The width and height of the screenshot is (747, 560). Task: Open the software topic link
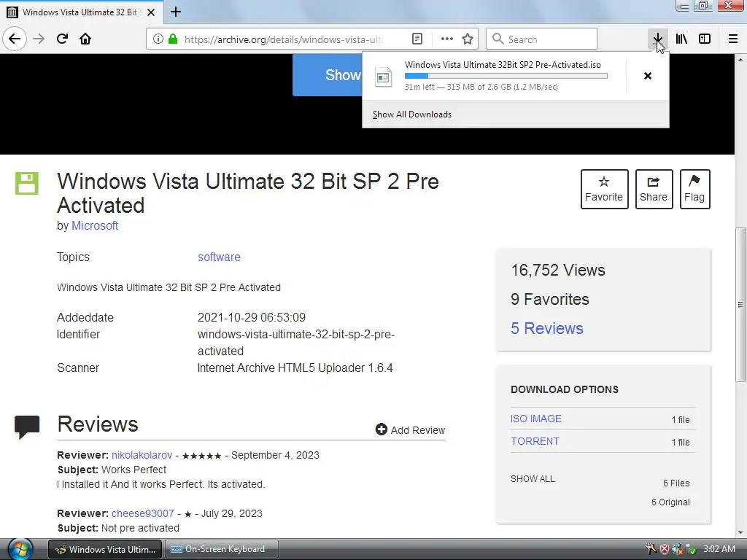219,257
